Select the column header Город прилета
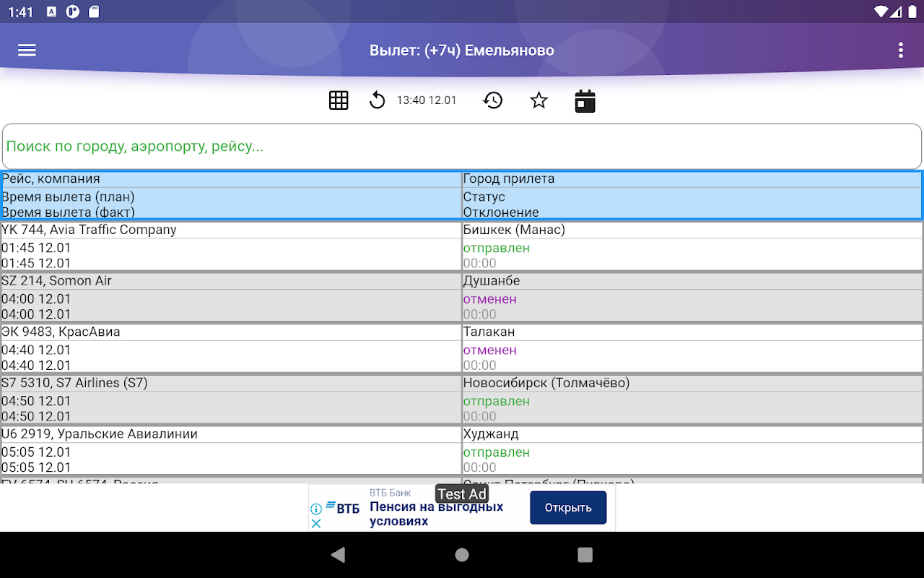This screenshot has height=578, width=924. click(509, 178)
